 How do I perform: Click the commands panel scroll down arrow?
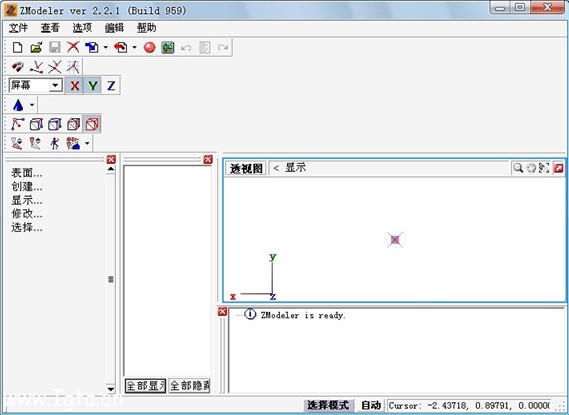point(111,389)
